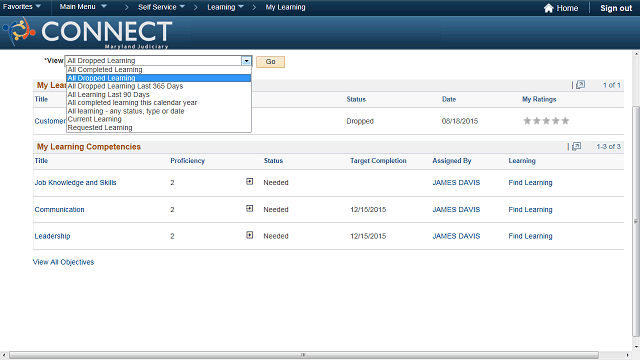Viewport: 640px width, 360px height.
Task: Expand the View dropdown arrow
Action: [x=246, y=61]
